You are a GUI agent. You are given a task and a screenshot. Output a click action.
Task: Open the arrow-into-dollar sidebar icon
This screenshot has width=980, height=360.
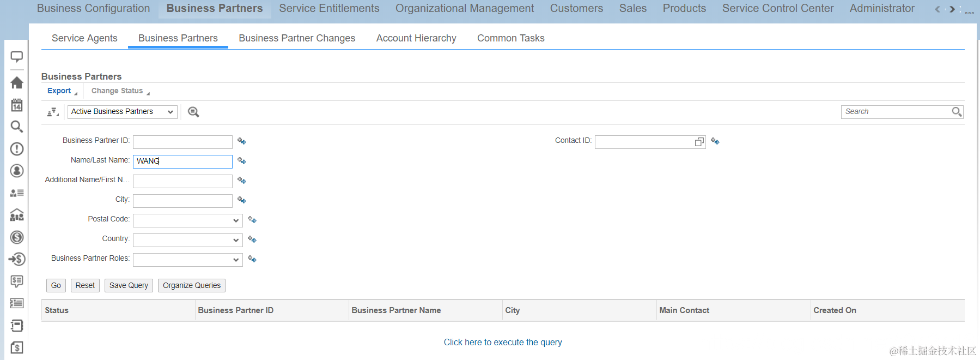click(17, 259)
